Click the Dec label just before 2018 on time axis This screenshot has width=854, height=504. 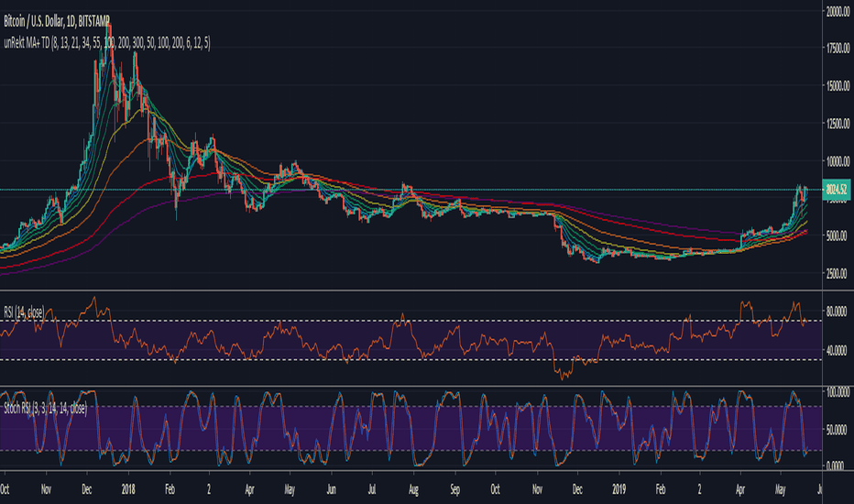click(x=87, y=489)
